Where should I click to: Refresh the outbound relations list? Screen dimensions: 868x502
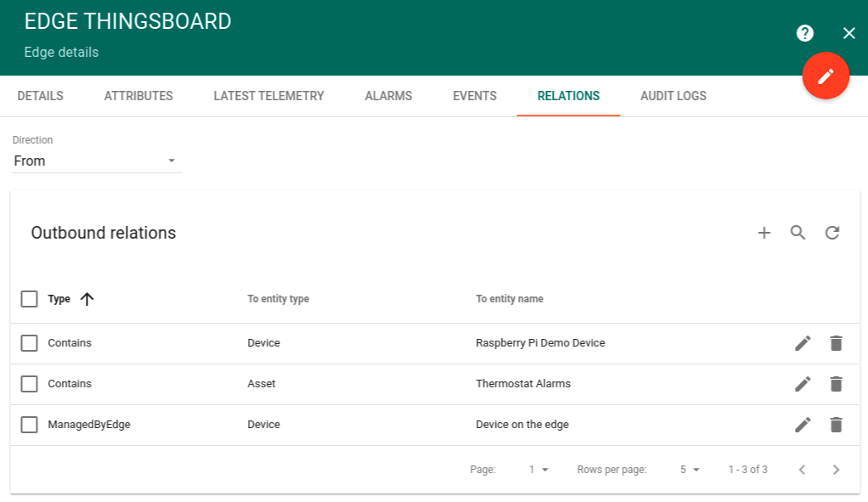(832, 233)
